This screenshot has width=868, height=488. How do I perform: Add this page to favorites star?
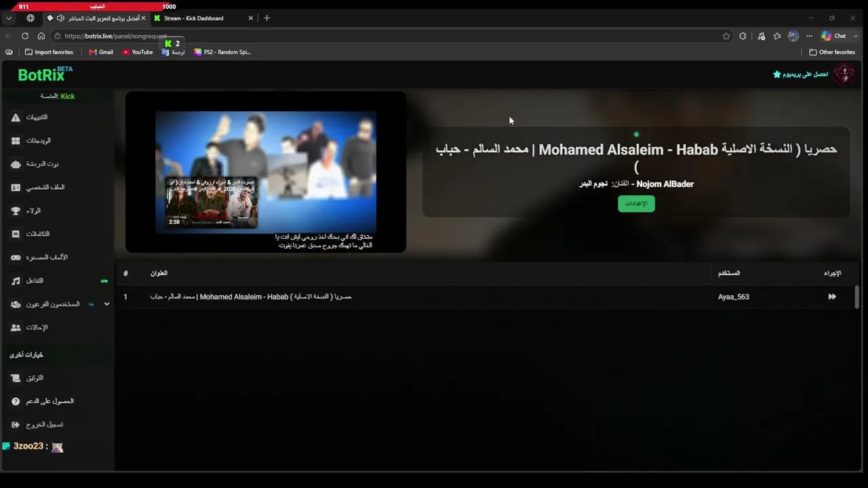click(726, 36)
